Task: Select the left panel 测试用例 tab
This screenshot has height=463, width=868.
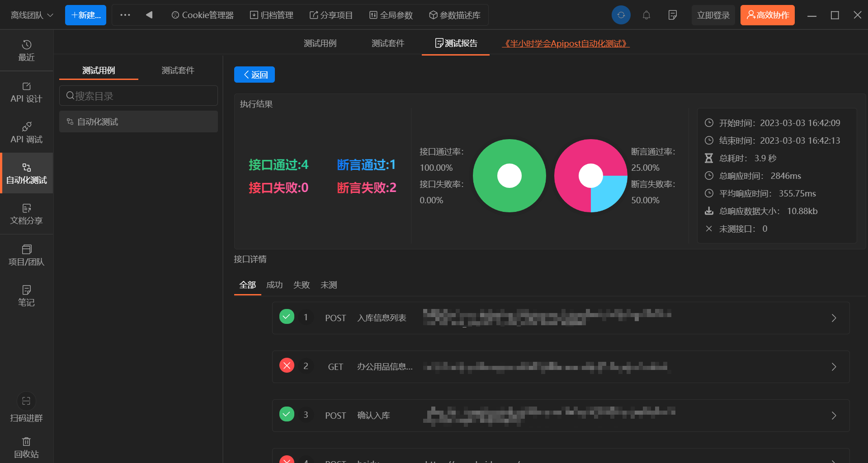Action: [x=99, y=70]
